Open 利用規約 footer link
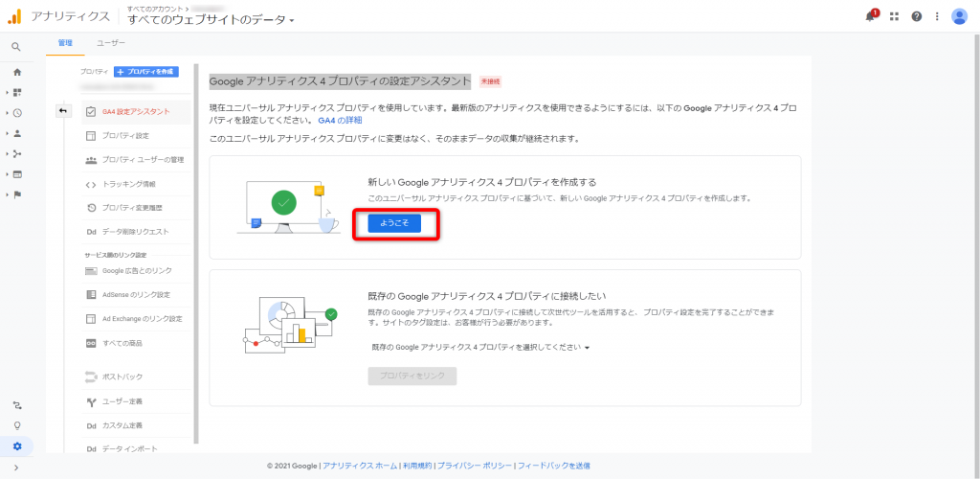 [417, 466]
